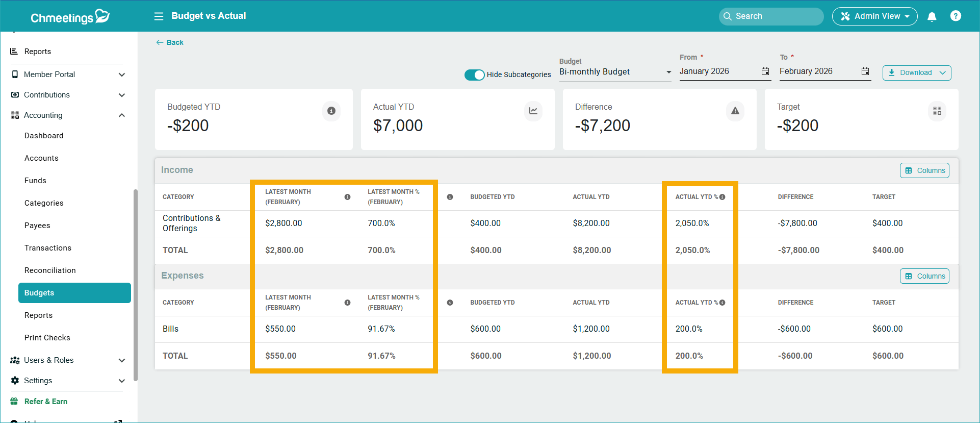Click the Budgeted YTD info icon
The height and width of the screenshot is (423, 980).
pyautogui.click(x=331, y=111)
